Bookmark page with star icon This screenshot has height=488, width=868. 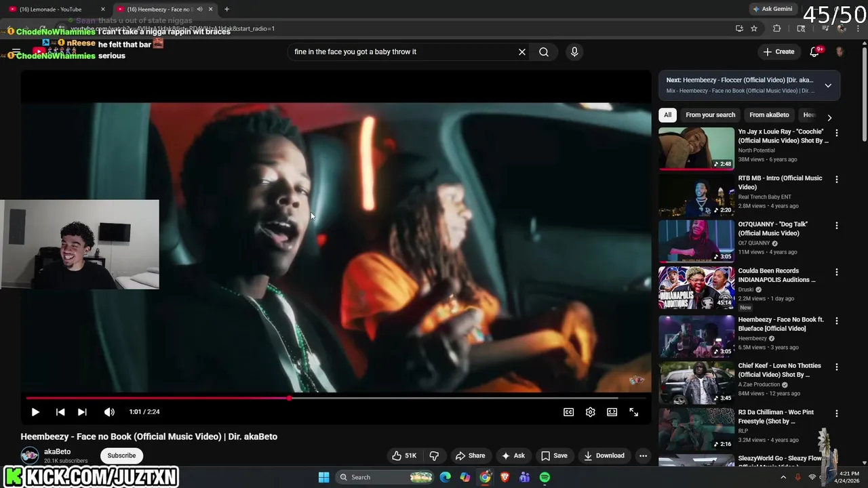pos(754,28)
